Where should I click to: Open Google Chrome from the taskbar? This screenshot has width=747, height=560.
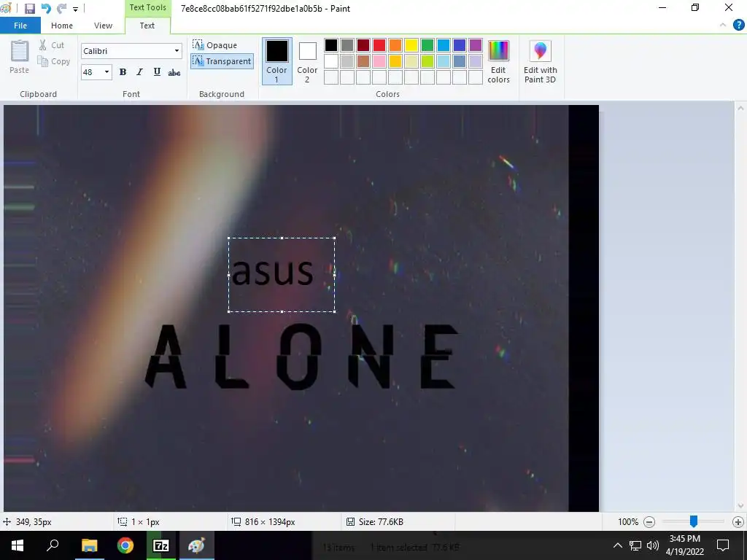pos(125,545)
